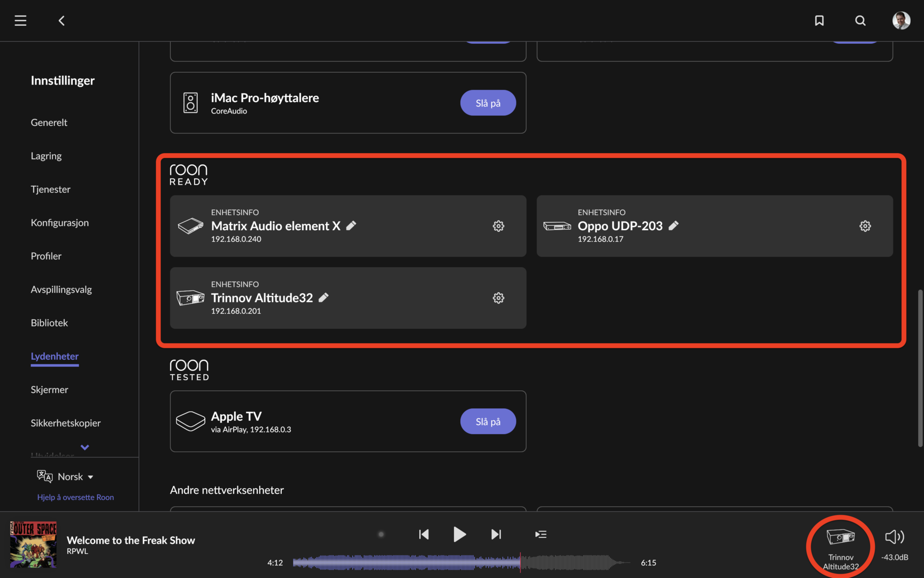Go back using the back arrow
The image size is (924, 578).
[61, 20]
